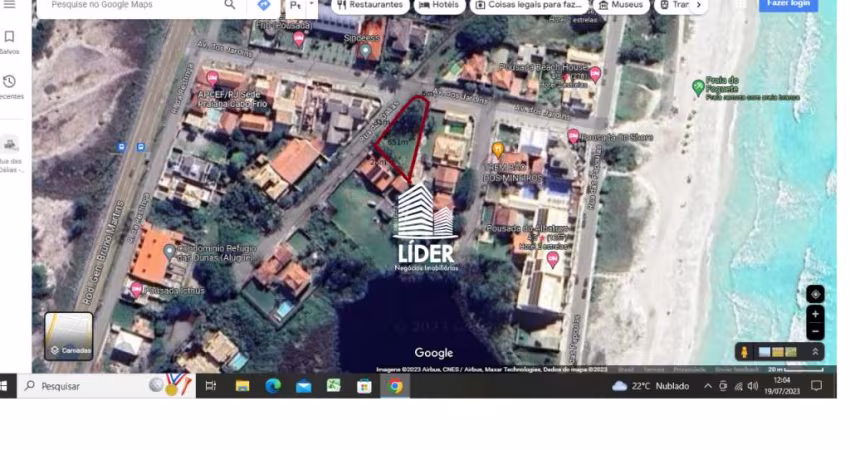Click the Pousada do Shore pink pin
The height and width of the screenshot is (450, 850).
[573, 136]
